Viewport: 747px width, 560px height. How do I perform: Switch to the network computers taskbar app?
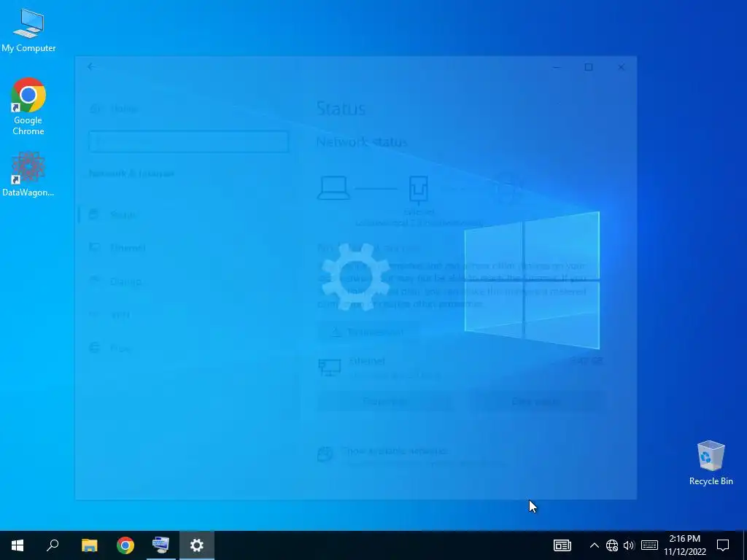pyautogui.click(x=160, y=545)
